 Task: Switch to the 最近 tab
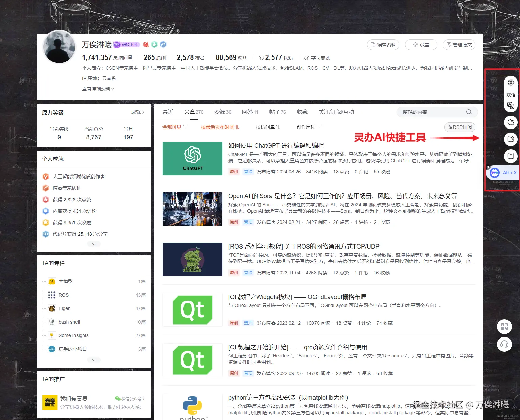pyautogui.click(x=168, y=112)
